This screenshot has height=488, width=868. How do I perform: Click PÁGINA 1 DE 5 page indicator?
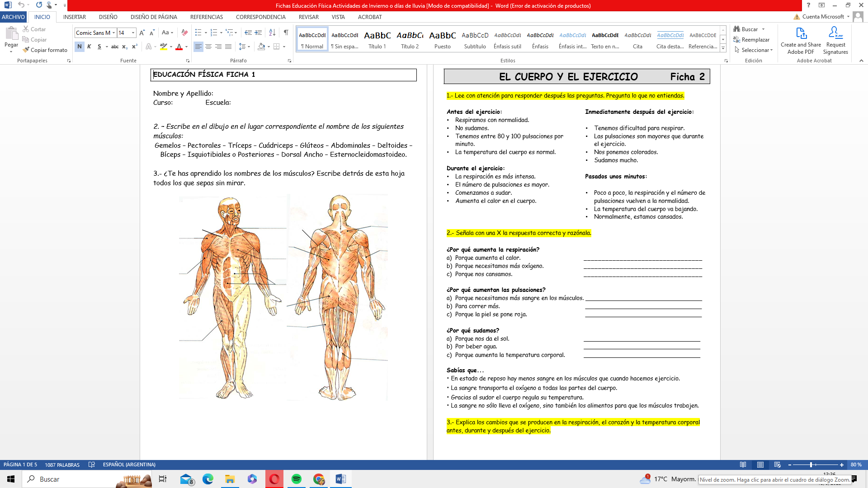click(20, 465)
